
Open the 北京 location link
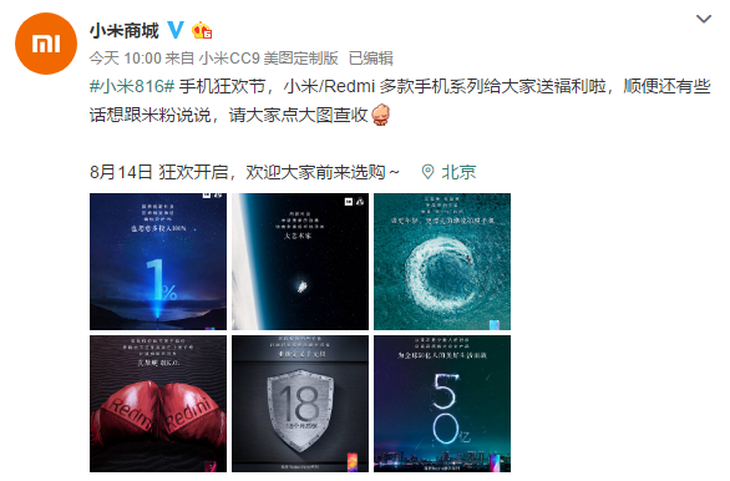[459, 172]
